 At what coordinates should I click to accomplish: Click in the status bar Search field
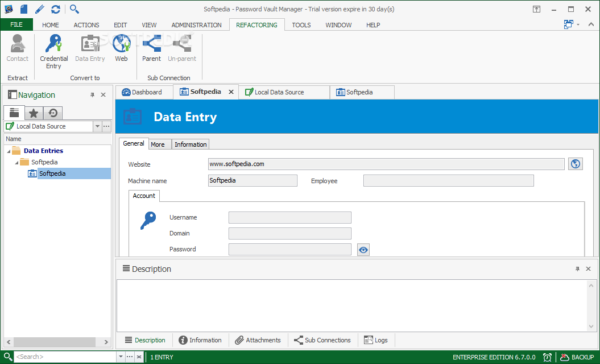point(65,357)
